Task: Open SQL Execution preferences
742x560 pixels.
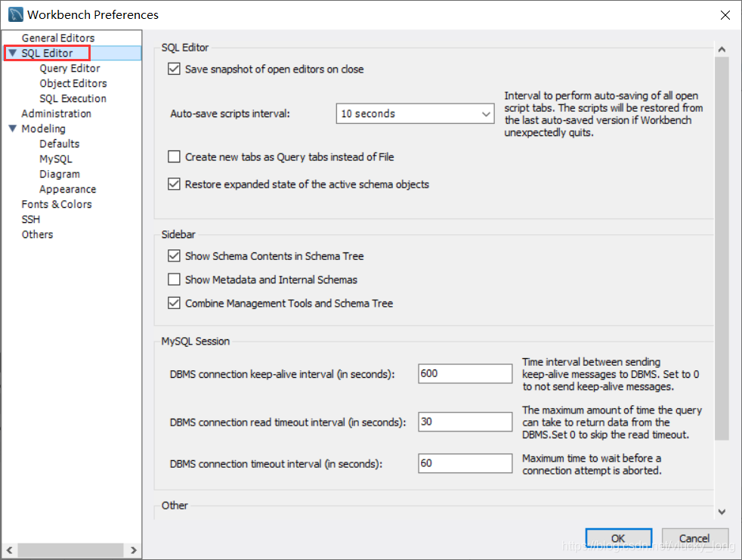Action: pyautogui.click(x=73, y=98)
